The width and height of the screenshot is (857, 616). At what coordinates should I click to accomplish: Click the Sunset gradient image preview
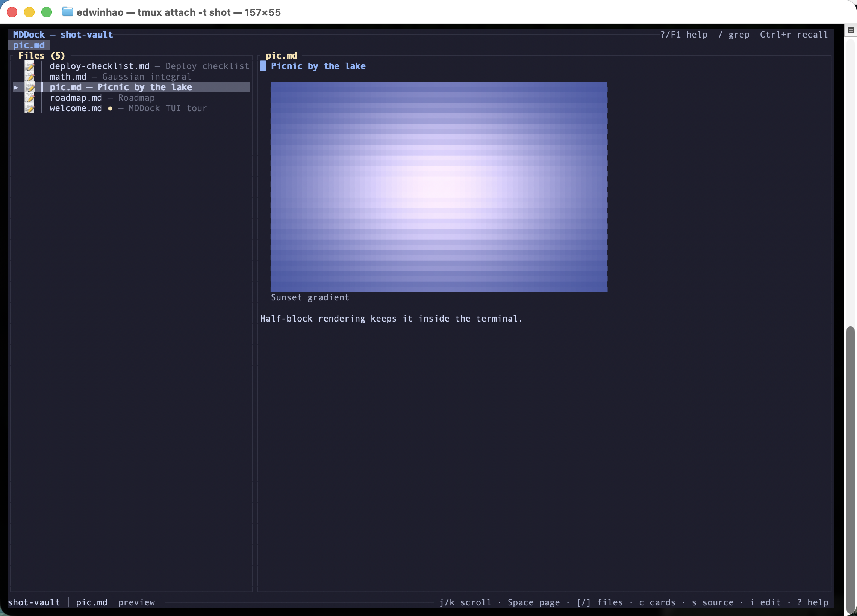[439, 187]
